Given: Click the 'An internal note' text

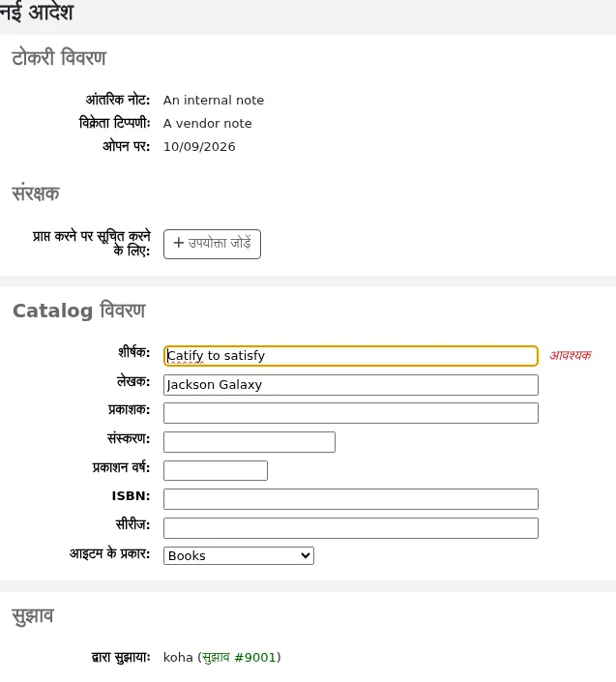Looking at the screenshot, I should pyautogui.click(x=214, y=100).
